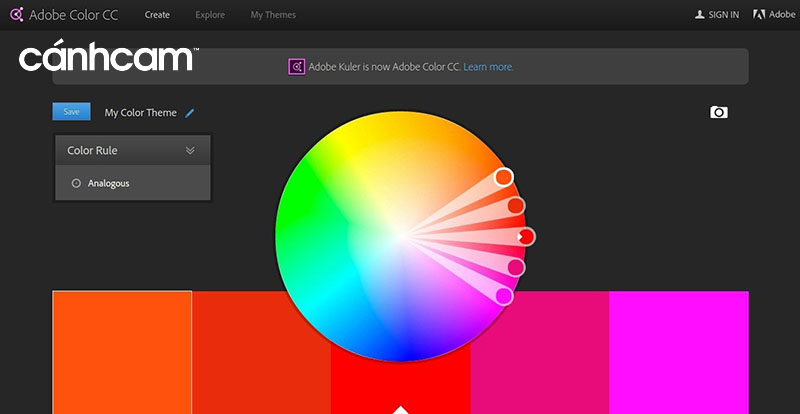Select the orange color swatch
800x414 pixels.
click(122, 352)
